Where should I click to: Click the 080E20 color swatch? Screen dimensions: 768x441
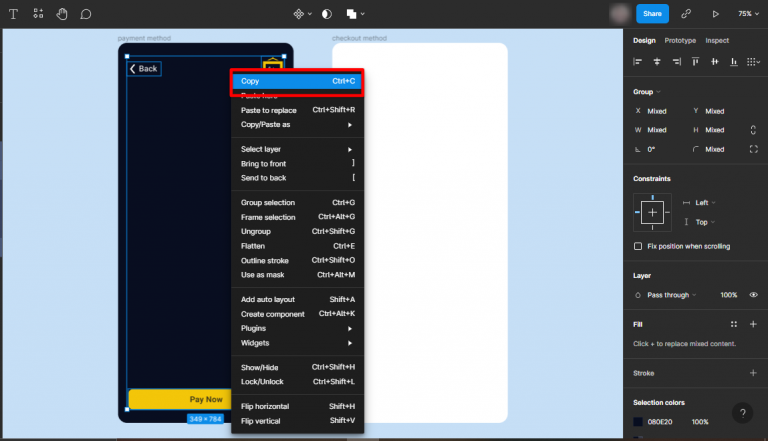tap(638, 422)
